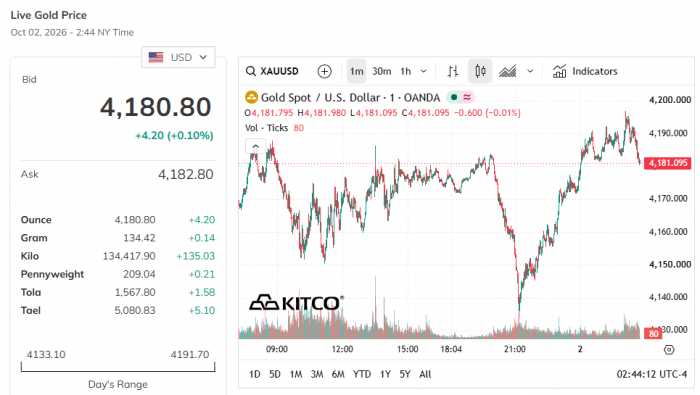The height and width of the screenshot is (395, 700).
Task: Toggle the pink data mode indicator
Action: coord(467,97)
